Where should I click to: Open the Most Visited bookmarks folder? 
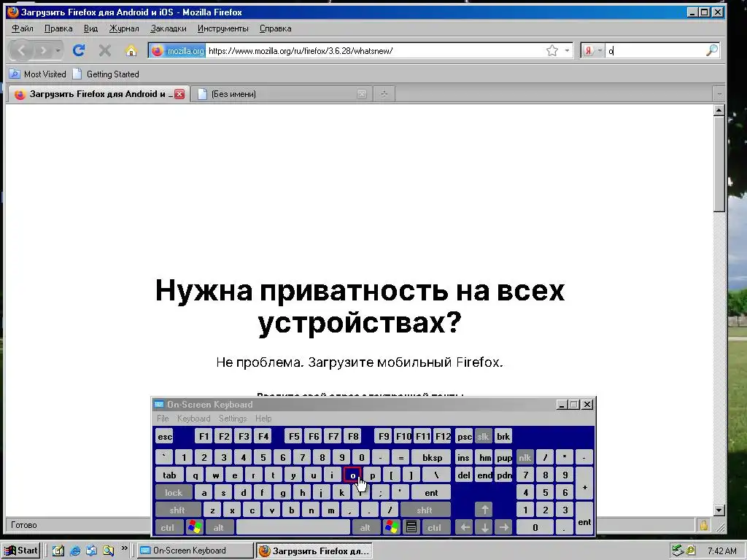tap(38, 74)
